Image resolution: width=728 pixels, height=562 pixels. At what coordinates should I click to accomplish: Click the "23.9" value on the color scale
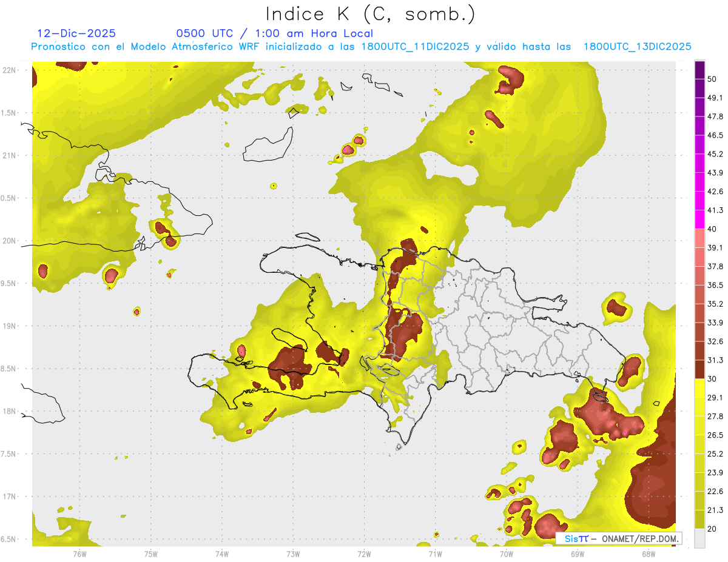(716, 472)
